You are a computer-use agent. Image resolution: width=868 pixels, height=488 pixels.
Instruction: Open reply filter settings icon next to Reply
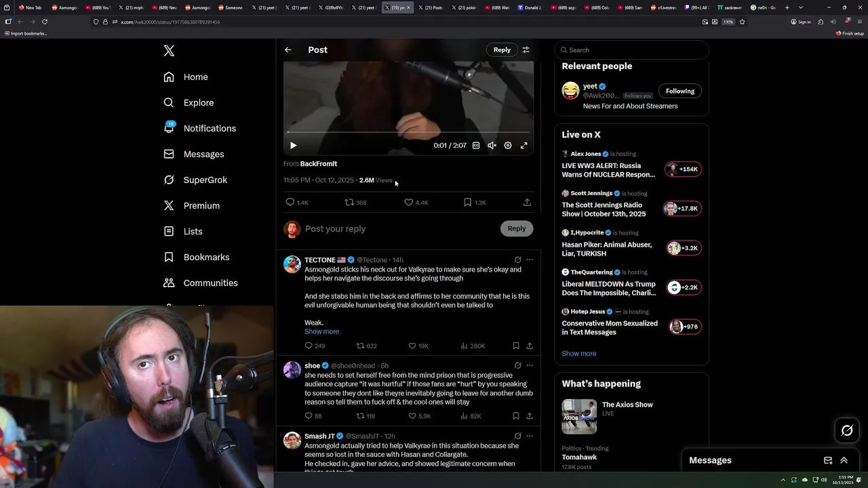pos(526,49)
